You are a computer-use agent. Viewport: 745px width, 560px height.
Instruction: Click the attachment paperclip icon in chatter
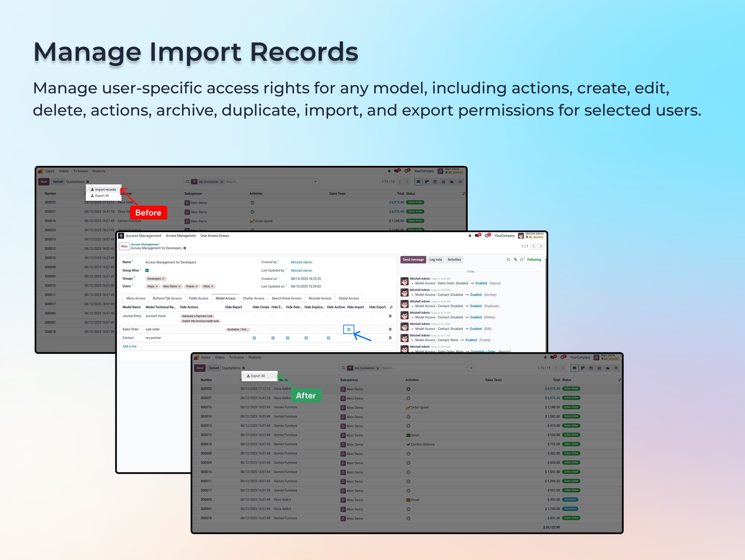[515, 260]
